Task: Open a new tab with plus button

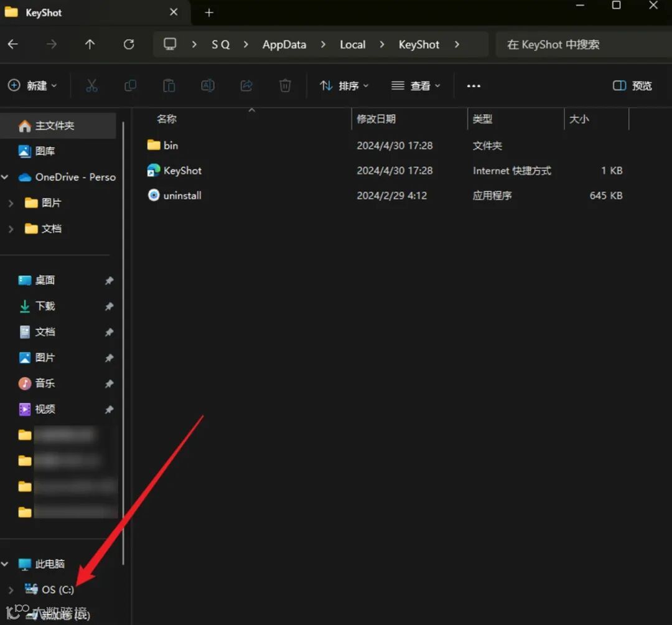Action: [x=208, y=13]
